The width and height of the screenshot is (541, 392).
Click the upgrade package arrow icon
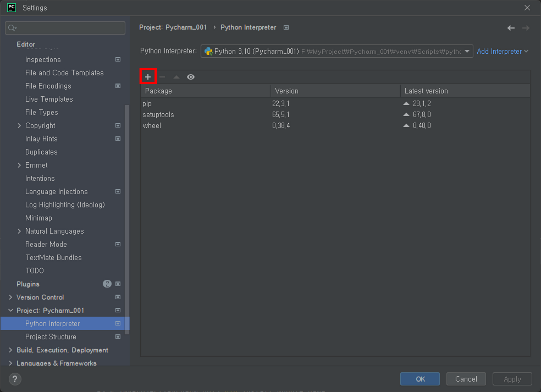pyautogui.click(x=176, y=77)
